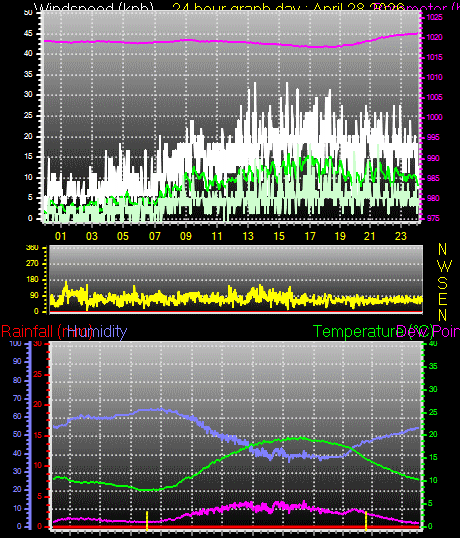The height and width of the screenshot is (538, 460).
Task: Select the 01 hour label on time axis
Action: tap(61, 236)
